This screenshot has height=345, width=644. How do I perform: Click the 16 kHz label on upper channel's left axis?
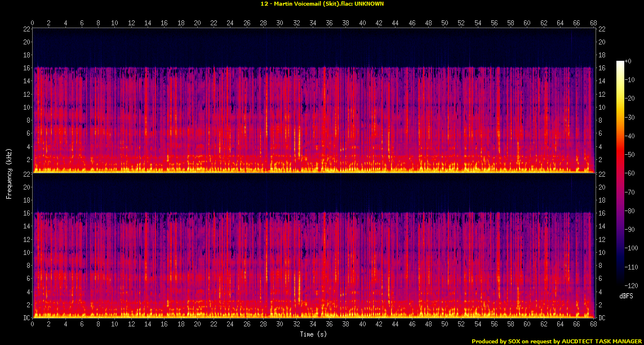26,68
